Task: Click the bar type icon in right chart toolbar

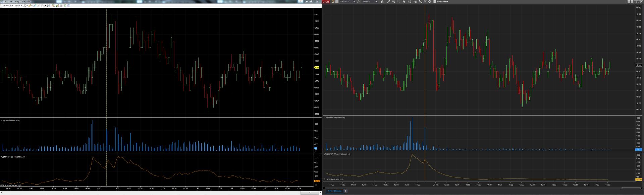Action: point(382,2)
